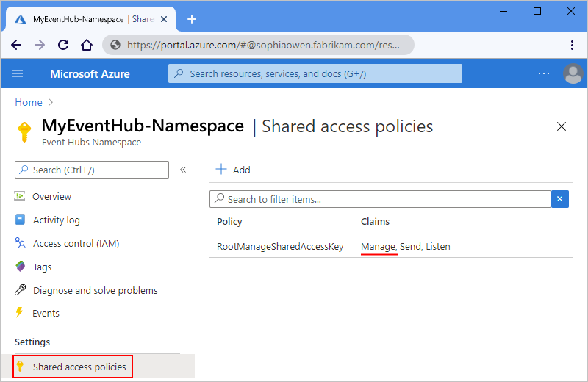The image size is (588, 382).
Task: Clear the filter items search box
Action: coord(560,199)
